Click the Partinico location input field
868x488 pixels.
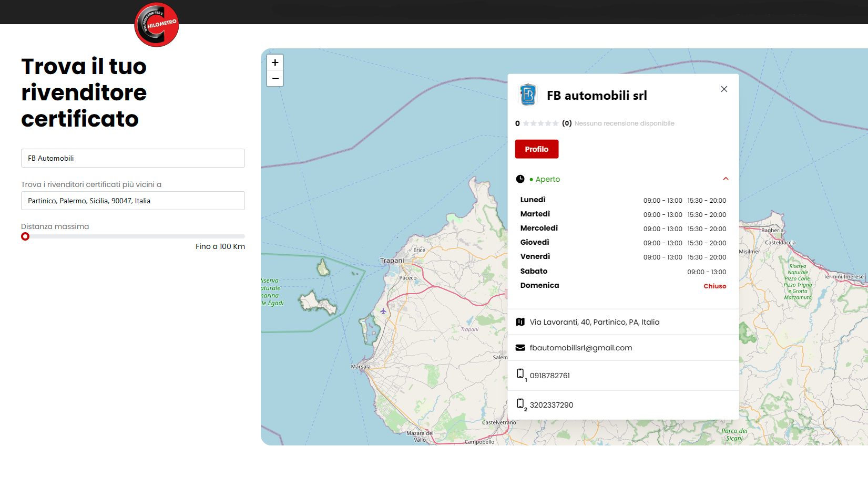132,201
